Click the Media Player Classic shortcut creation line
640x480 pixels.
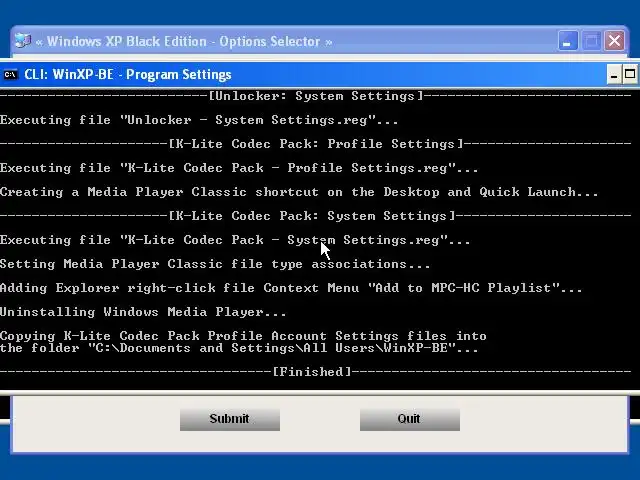[299, 192]
